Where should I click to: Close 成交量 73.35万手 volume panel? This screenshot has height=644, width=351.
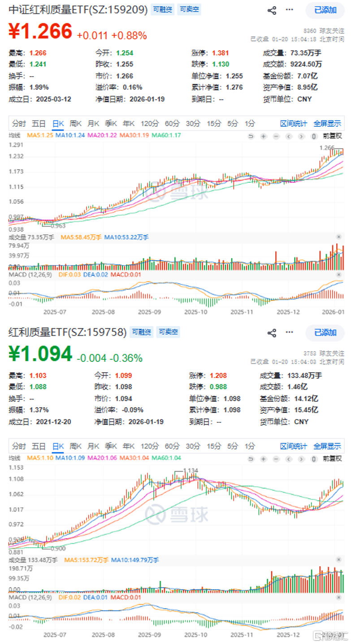(339, 237)
